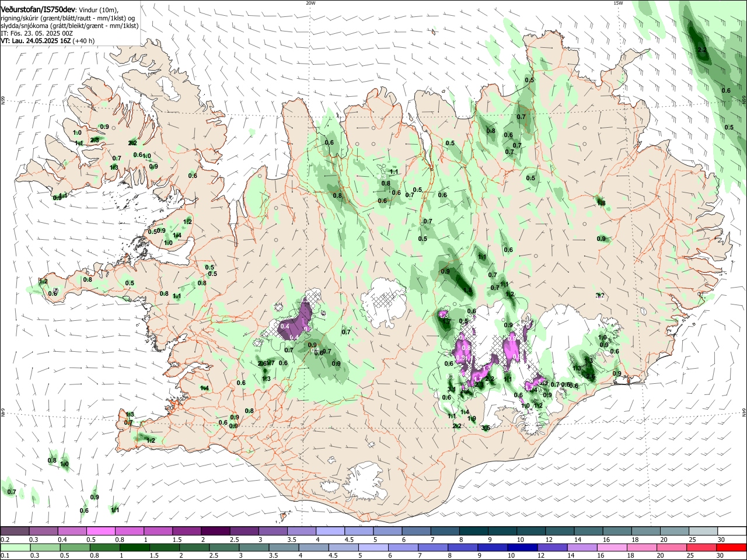Image resolution: width=747 pixels, height=560 pixels.
Task: Select the 'VT: Lau. 24.05.2025 16Z' valid time
Action: coord(36,41)
